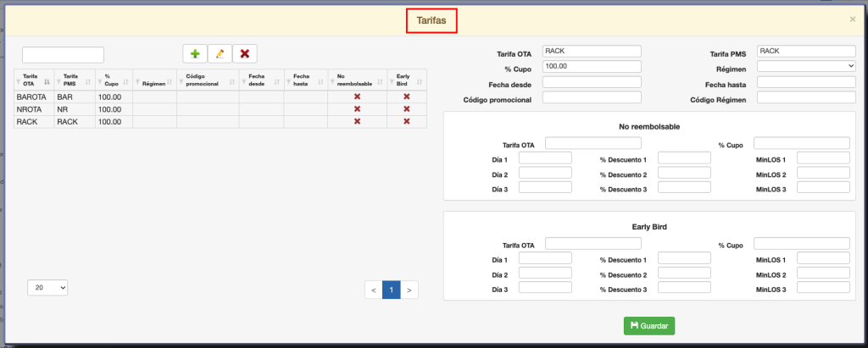The height and width of the screenshot is (348, 868).
Task: Click the No reembolsable X in NROTA row
Action: point(357,109)
